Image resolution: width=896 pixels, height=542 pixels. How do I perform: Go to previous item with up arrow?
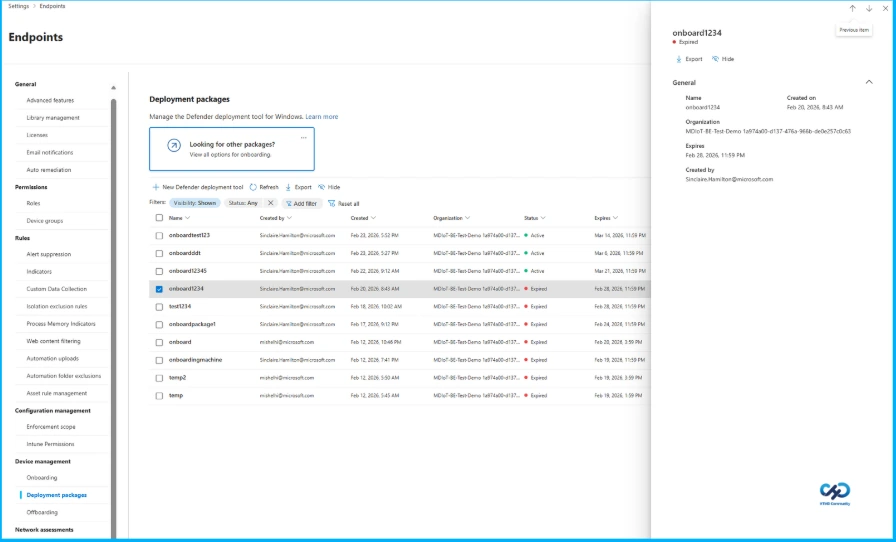852,9
